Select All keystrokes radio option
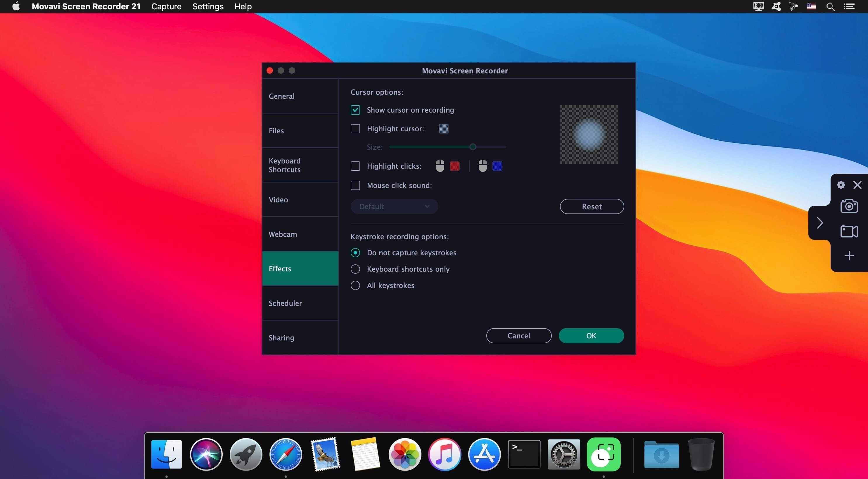The height and width of the screenshot is (479, 868). point(355,285)
